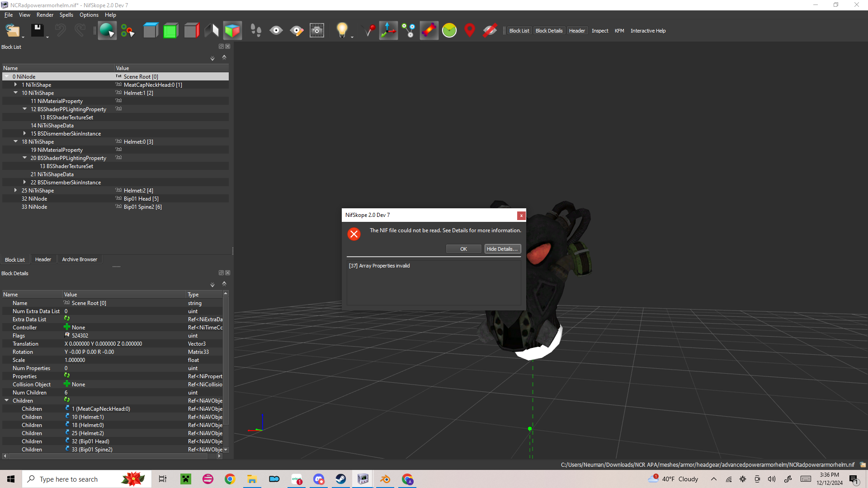Toggle Block List in top toolbar
Screen dimensions: 868x488
[519, 31]
